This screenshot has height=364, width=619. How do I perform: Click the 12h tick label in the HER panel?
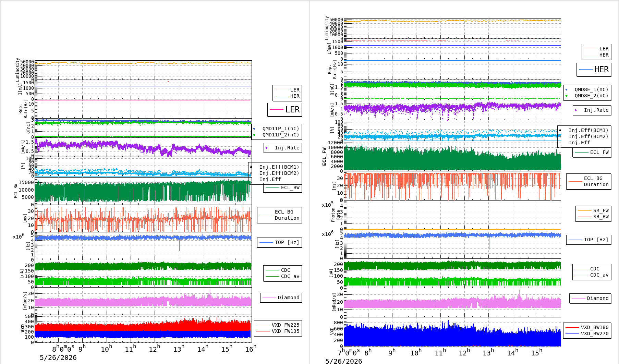pyautogui.click(x=464, y=352)
